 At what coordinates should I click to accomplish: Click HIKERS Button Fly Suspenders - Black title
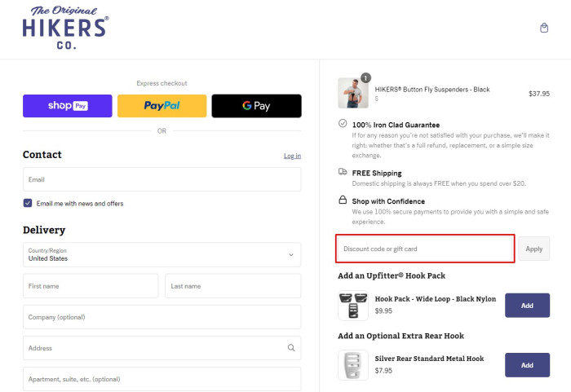432,90
